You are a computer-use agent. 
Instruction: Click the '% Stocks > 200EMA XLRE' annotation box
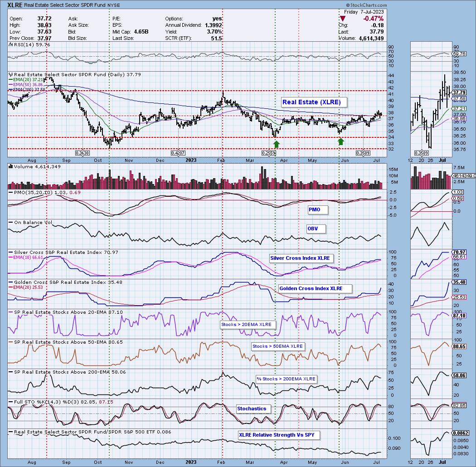[x=286, y=379]
